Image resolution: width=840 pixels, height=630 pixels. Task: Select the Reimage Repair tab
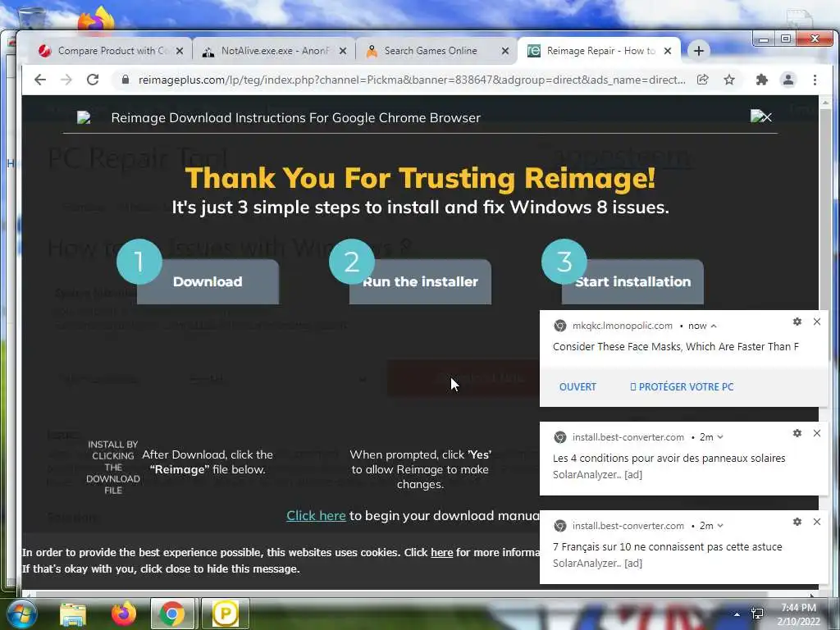598,51
